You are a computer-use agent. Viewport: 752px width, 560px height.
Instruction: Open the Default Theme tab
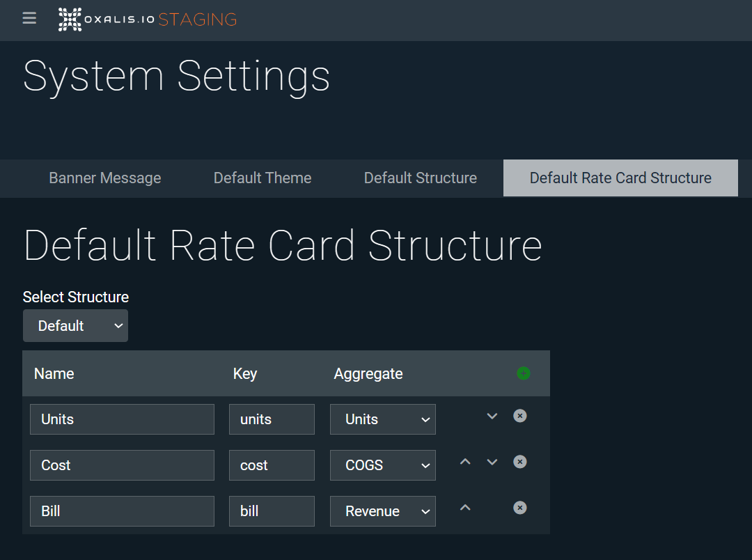click(x=263, y=178)
